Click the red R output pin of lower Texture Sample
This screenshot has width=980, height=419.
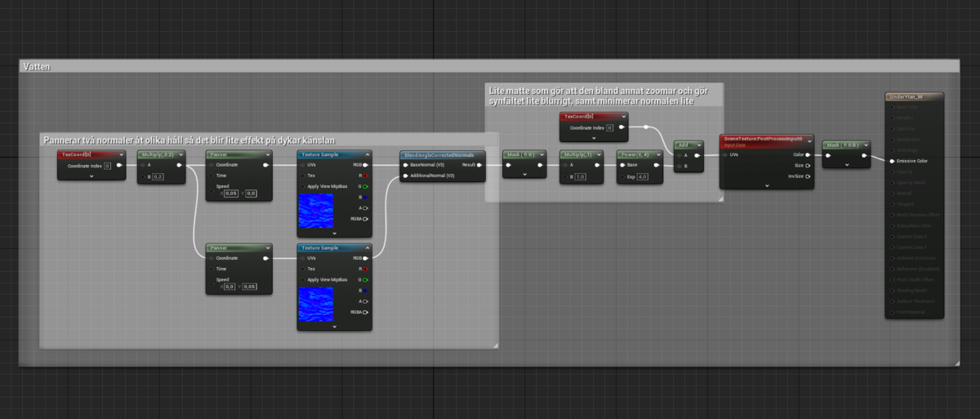click(x=365, y=268)
